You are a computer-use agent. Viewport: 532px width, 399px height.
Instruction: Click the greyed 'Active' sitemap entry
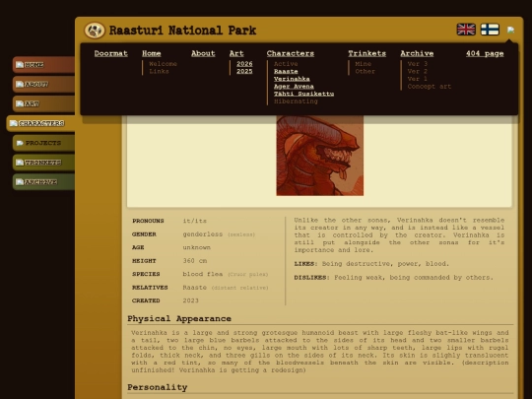pos(286,64)
